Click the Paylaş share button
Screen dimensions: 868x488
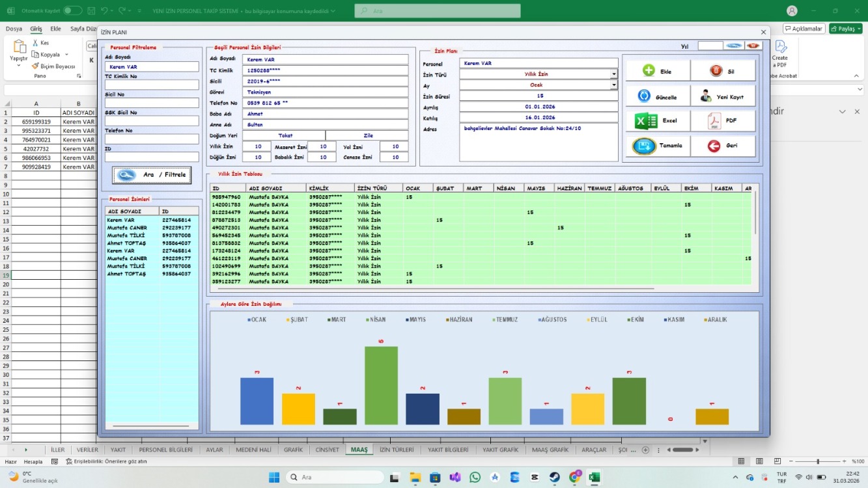click(x=845, y=29)
